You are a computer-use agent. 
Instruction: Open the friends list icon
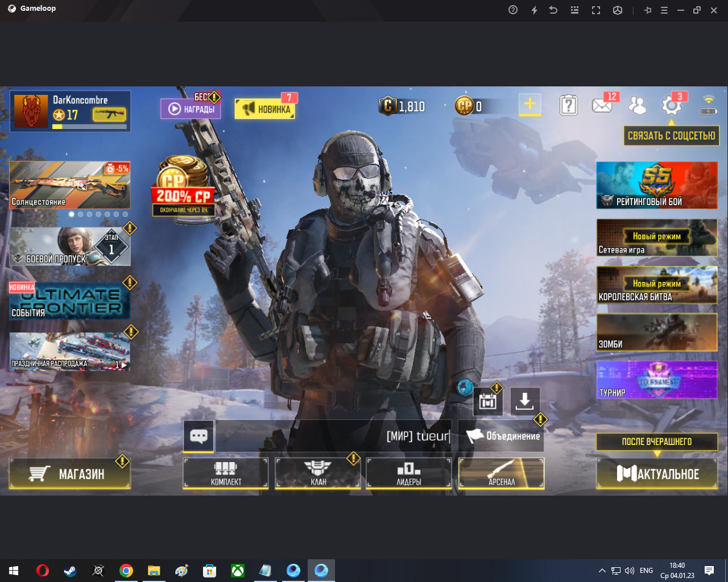pyautogui.click(x=637, y=105)
